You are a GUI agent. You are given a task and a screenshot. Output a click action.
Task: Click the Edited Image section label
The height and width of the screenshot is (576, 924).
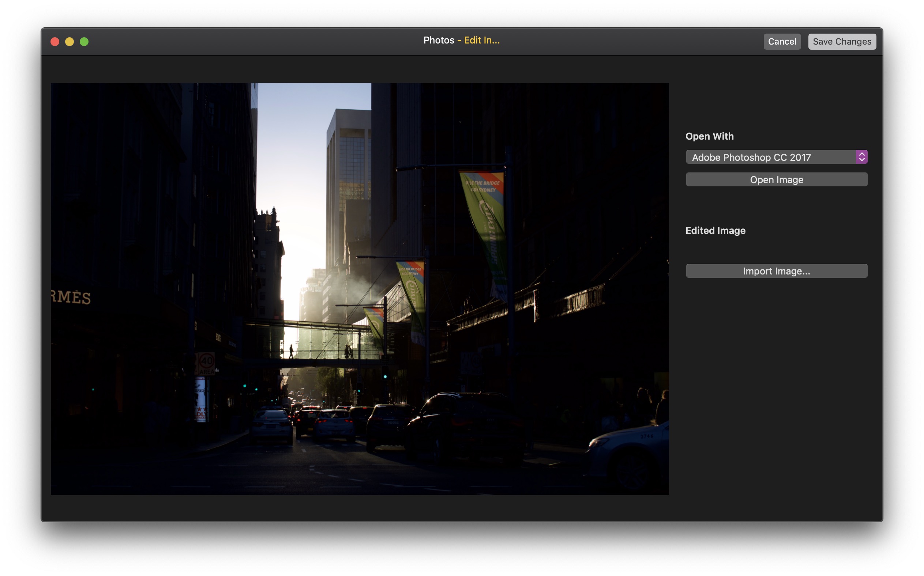click(x=715, y=231)
